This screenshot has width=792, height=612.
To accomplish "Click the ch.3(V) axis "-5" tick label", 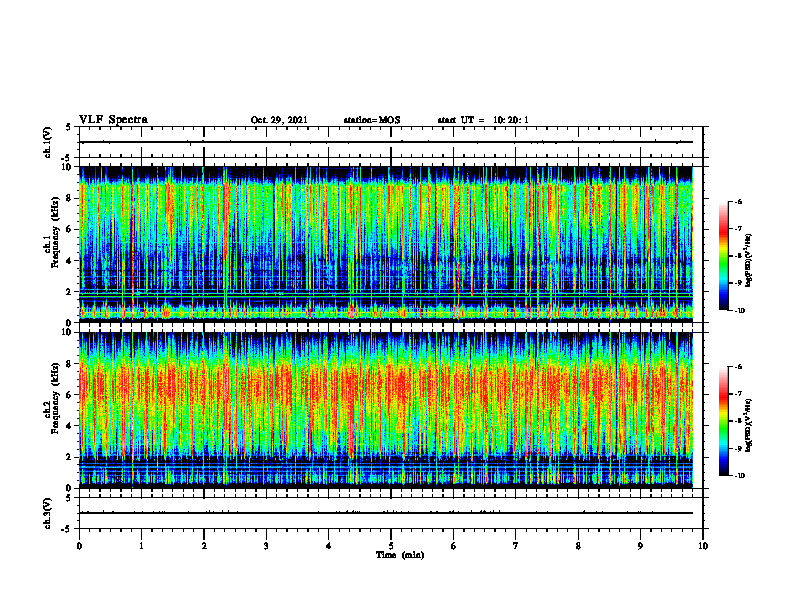I will coord(67,529).
